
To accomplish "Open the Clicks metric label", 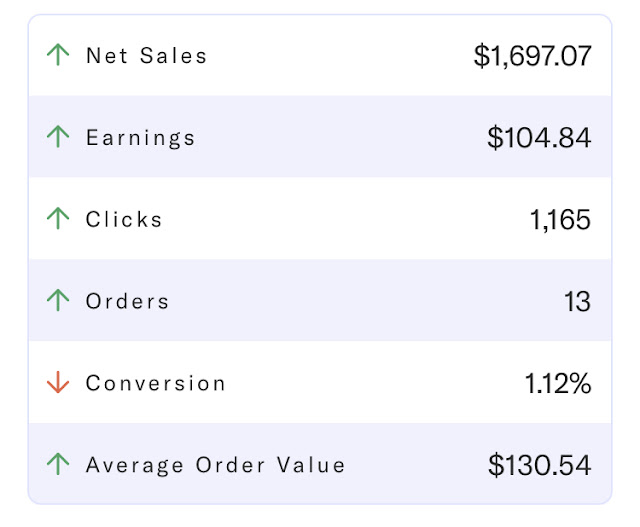I will pos(124,220).
